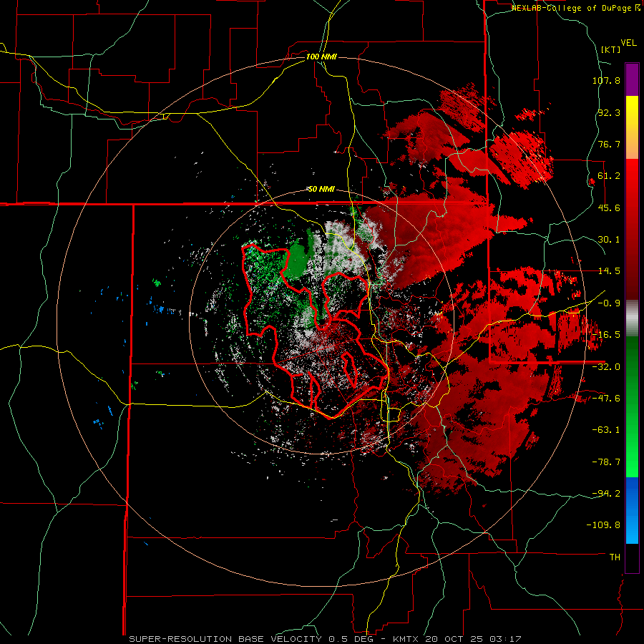Click the Super-Resolution Base Velocity caption
The image size is (644, 644).
click(325, 639)
